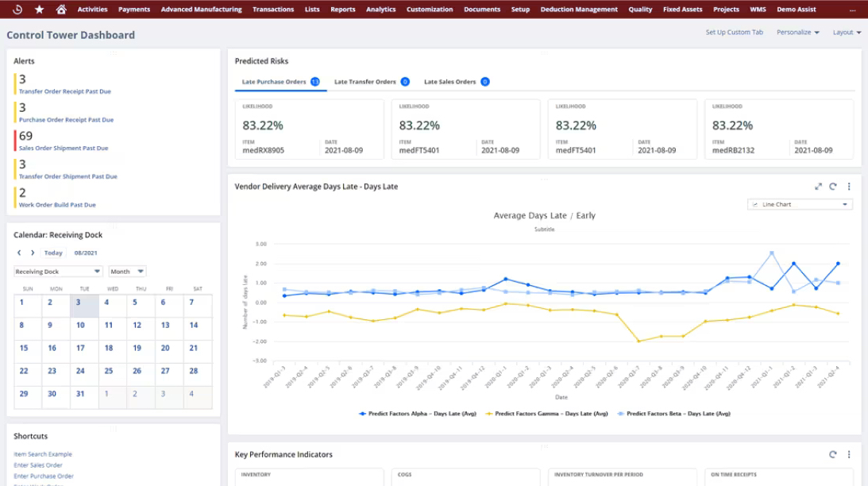Open the Advanced Manufacturing menu
Image resolution: width=868 pixels, height=486 pixels.
[201, 10]
